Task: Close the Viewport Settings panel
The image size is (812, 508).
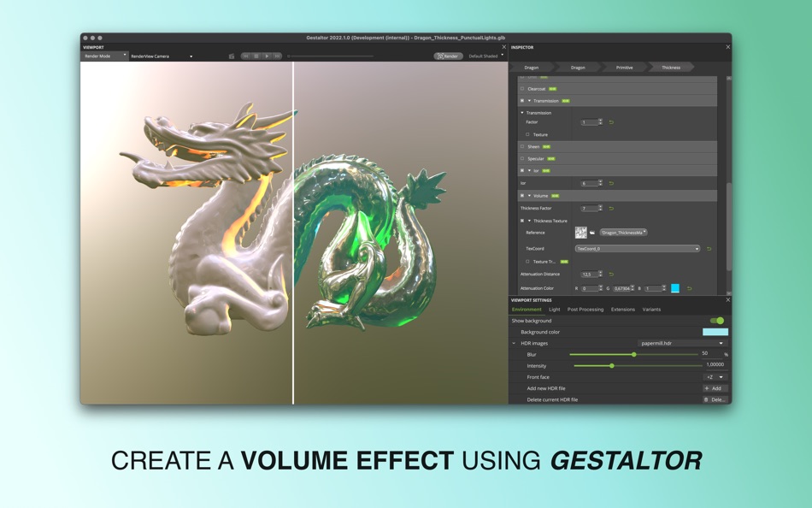Action: coord(728,299)
